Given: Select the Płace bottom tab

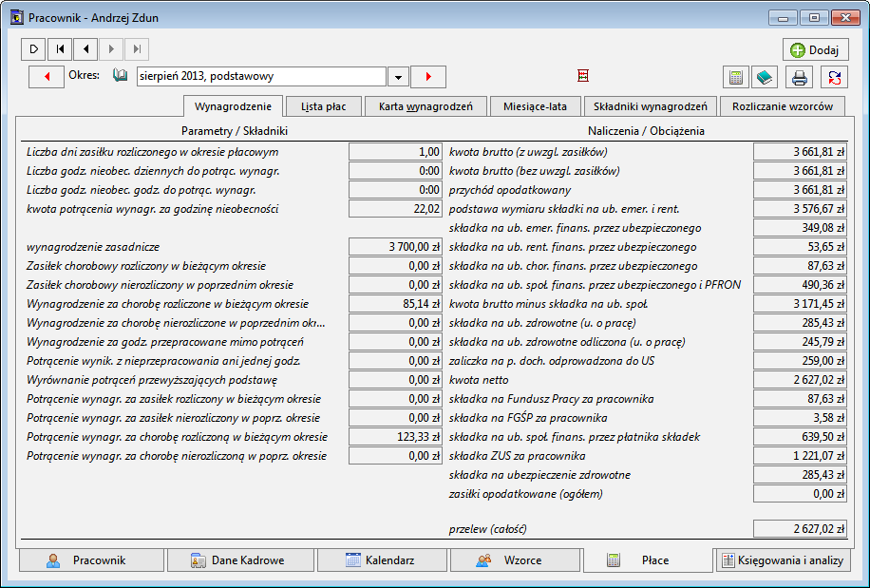Looking at the screenshot, I should coord(648,560).
